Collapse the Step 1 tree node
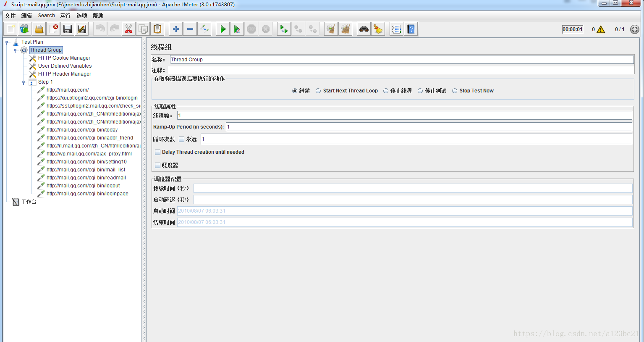644x342 pixels. pyautogui.click(x=24, y=82)
